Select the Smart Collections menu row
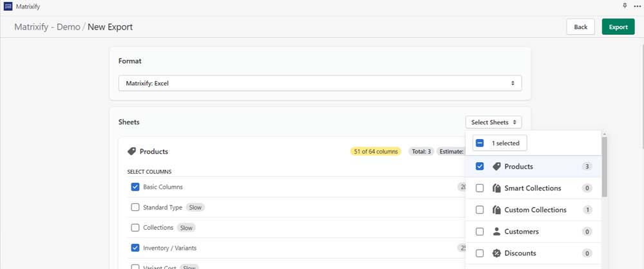Image resolution: width=644 pixels, height=269 pixels. click(x=533, y=188)
